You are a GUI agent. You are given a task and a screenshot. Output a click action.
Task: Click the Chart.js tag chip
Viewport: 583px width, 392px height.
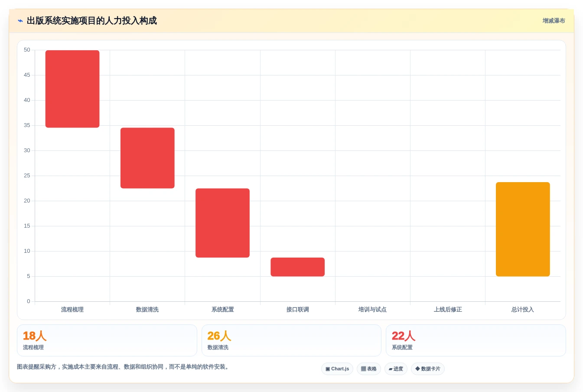337,369
